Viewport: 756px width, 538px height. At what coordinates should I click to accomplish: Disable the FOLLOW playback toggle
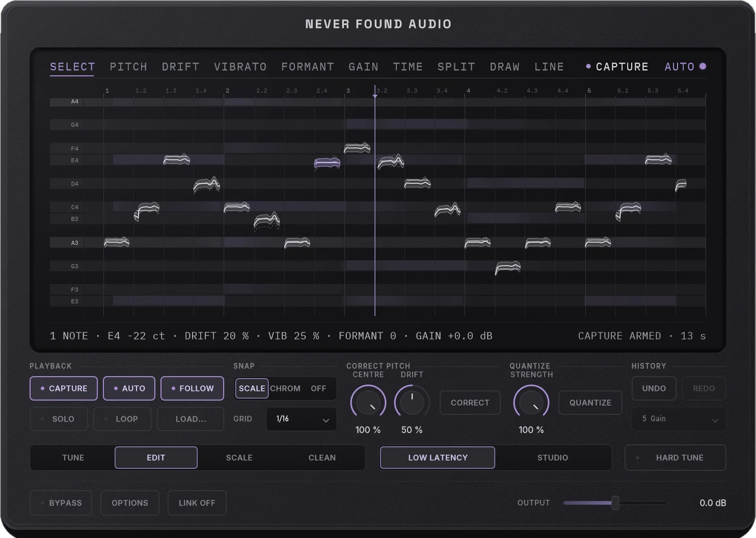[x=192, y=388]
